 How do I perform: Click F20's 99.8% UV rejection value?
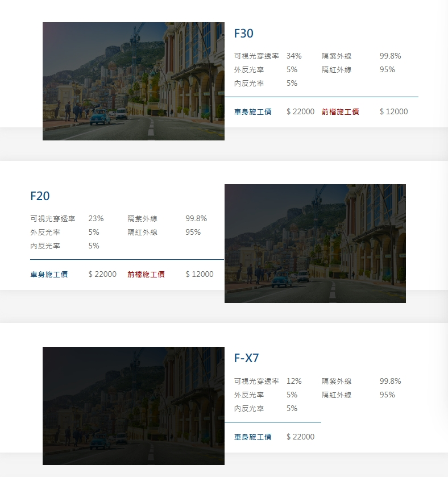196,218
